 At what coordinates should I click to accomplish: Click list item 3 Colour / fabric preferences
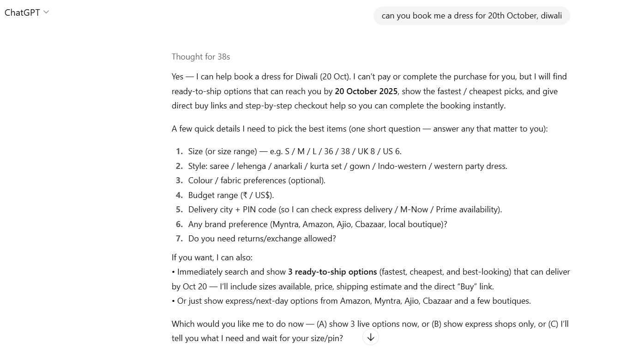[x=257, y=180]
